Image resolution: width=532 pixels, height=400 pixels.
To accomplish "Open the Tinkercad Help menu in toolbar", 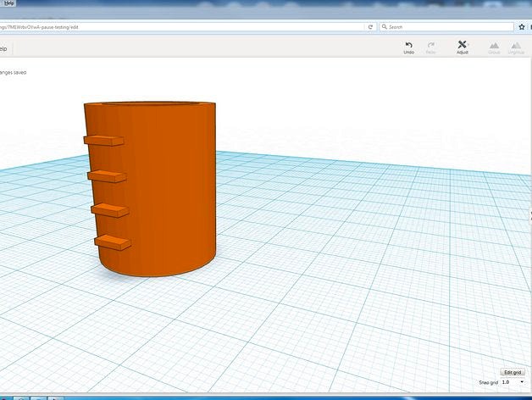I will [x=3, y=49].
